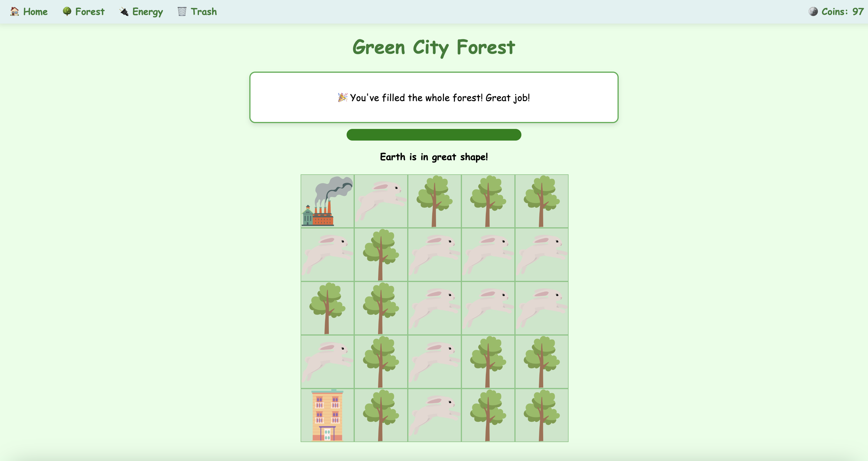
Task: Click the plug icon beside Energy
Action: click(124, 11)
